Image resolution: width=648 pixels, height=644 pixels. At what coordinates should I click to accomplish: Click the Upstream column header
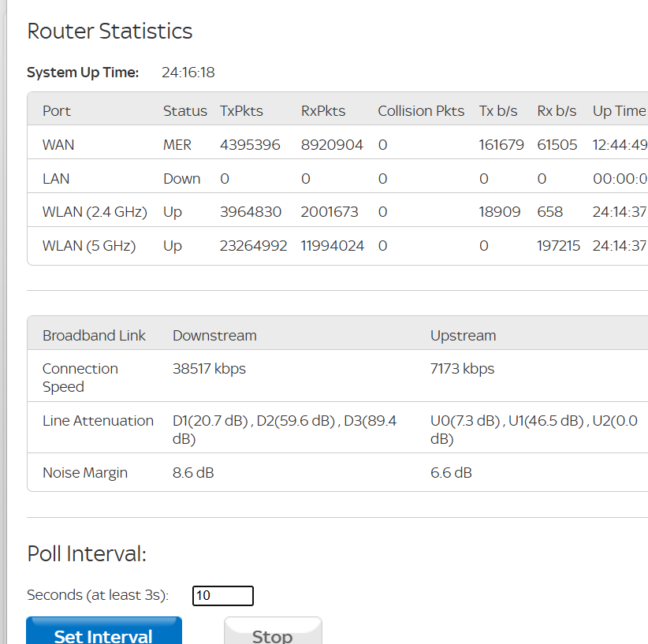coord(463,336)
